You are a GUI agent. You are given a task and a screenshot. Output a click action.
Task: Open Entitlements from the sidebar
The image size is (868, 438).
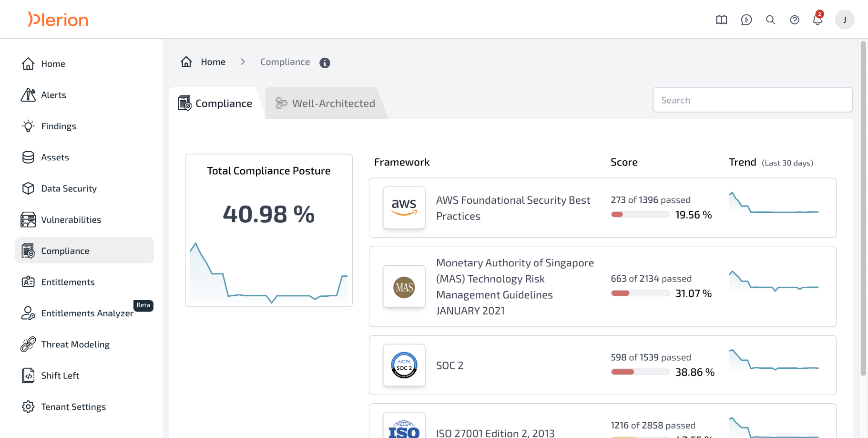click(84, 282)
